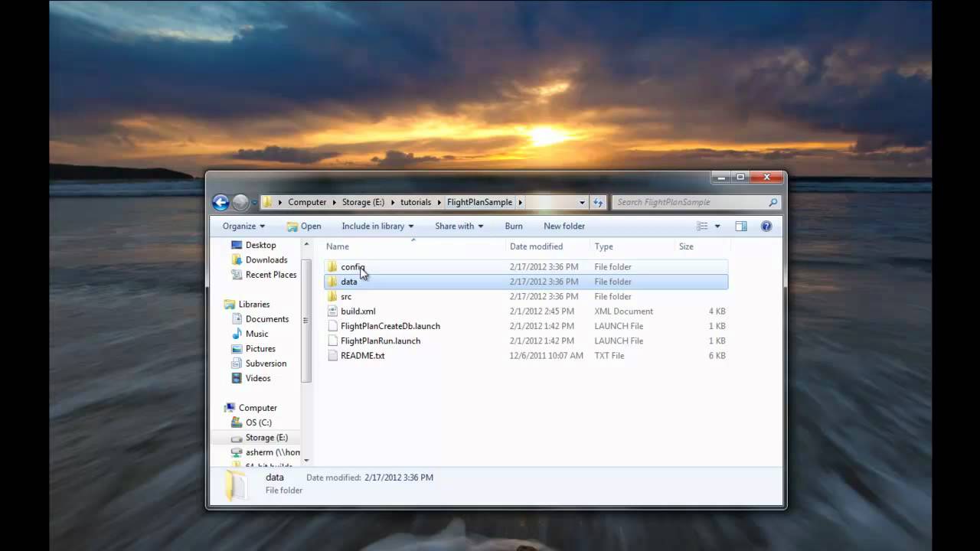The width and height of the screenshot is (980, 551).
Task: Click the FlightPlanCreateDb.launch file name
Action: [x=390, y=326]
